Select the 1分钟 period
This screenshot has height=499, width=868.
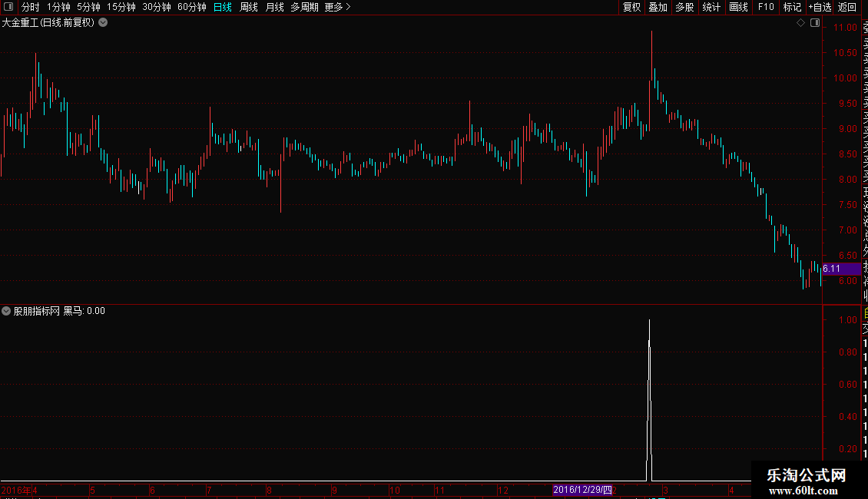[x=58, y=7]
